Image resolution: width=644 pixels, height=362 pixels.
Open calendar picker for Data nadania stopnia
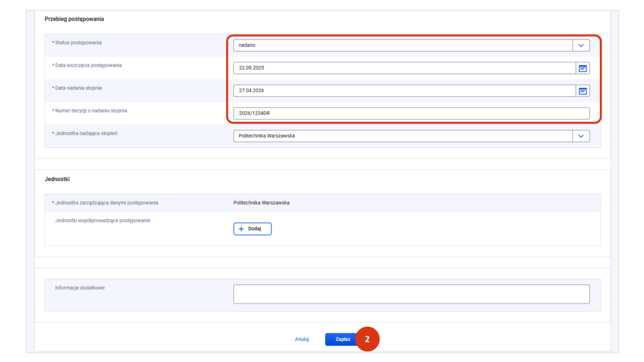(582, 91)
